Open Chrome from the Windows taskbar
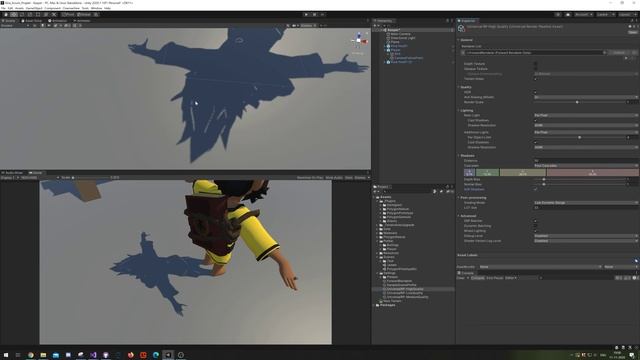This screenshot has width=640, height=360. tap(31, 355)
